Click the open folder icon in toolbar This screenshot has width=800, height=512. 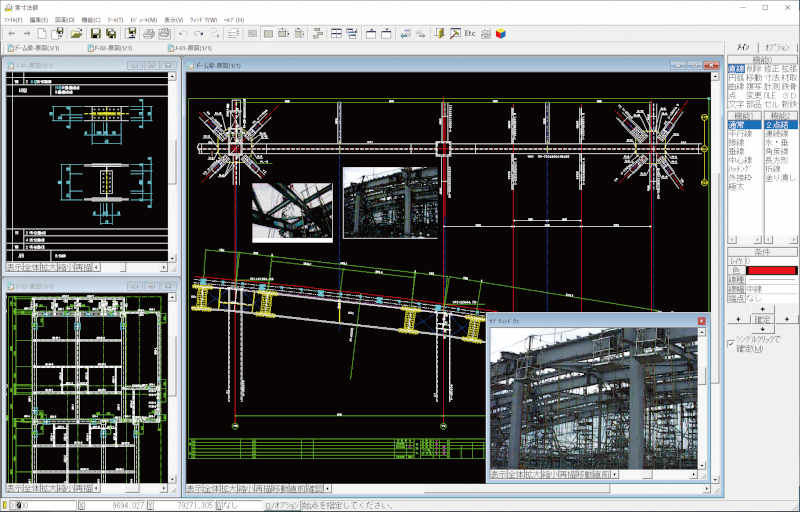[x=76, y=34]
